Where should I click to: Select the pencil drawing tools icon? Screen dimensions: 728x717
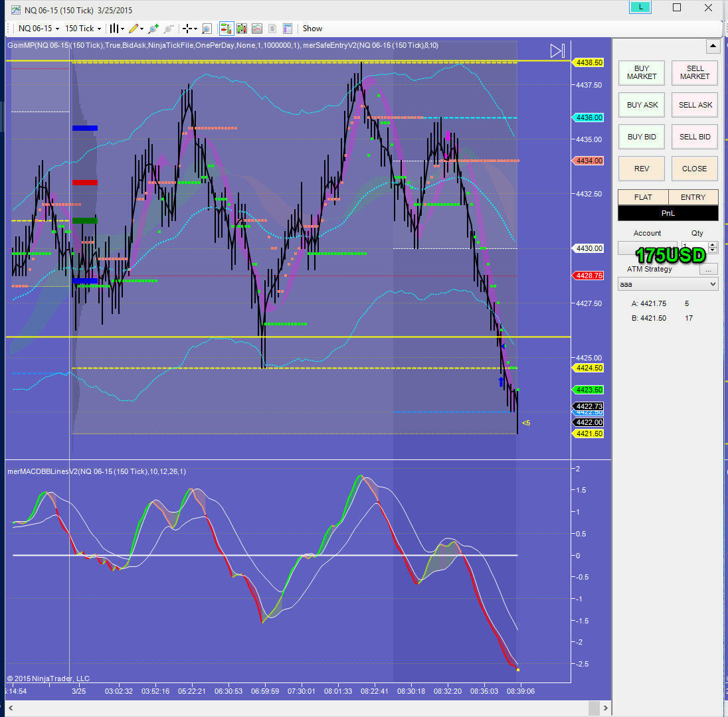click(134, 29)
